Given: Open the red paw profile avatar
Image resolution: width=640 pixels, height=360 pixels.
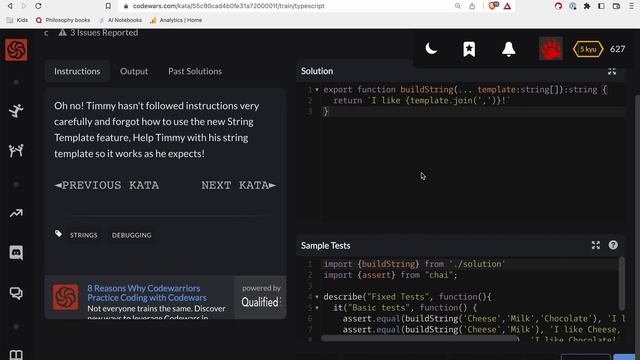Looking at the screenshot, I should 551,49.
